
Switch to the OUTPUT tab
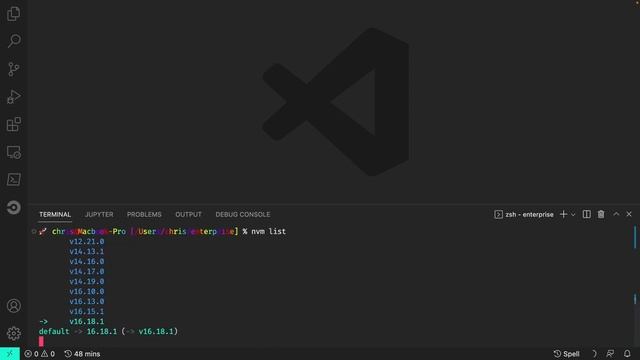pyautogui.click(x=188, y=214)
